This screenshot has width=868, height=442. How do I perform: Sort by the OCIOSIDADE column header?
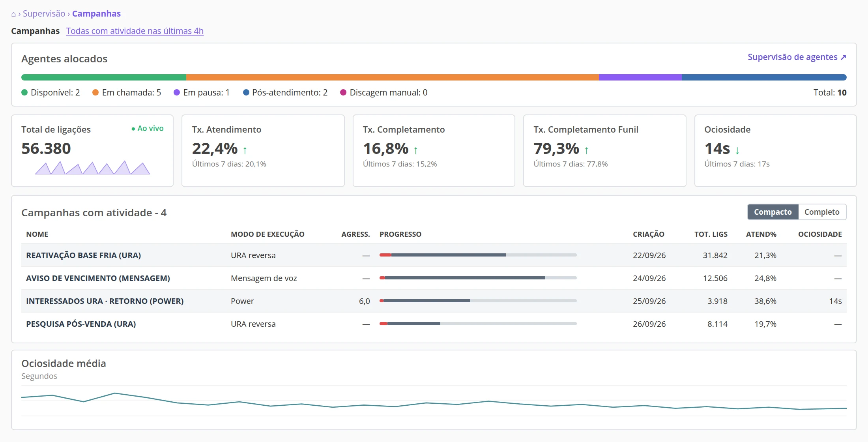click(820, 234)
